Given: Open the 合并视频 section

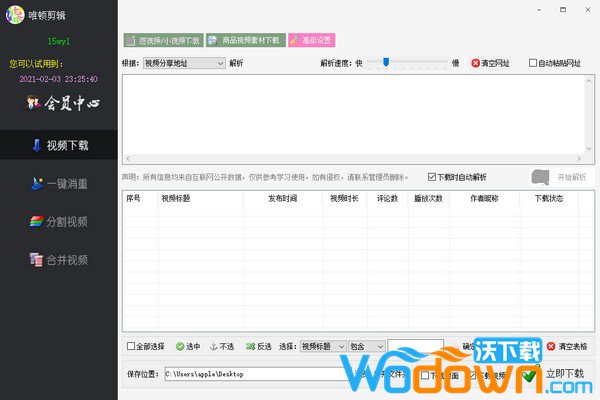Looking at the screenshot, I should pyautogui.click(x=60, y=260).
